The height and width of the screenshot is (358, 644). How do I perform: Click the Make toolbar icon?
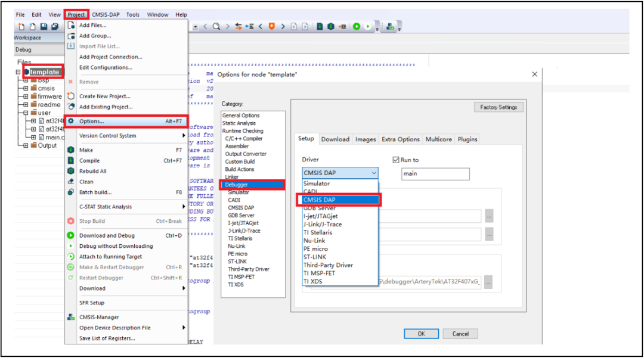point(330,26)
